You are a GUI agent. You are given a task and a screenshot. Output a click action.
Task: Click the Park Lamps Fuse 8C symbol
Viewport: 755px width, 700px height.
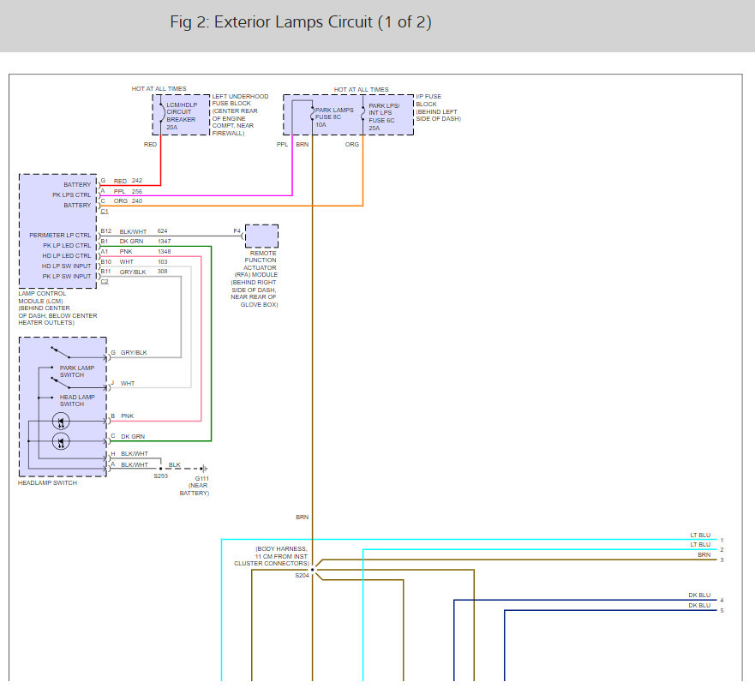(x=313, y=114)
